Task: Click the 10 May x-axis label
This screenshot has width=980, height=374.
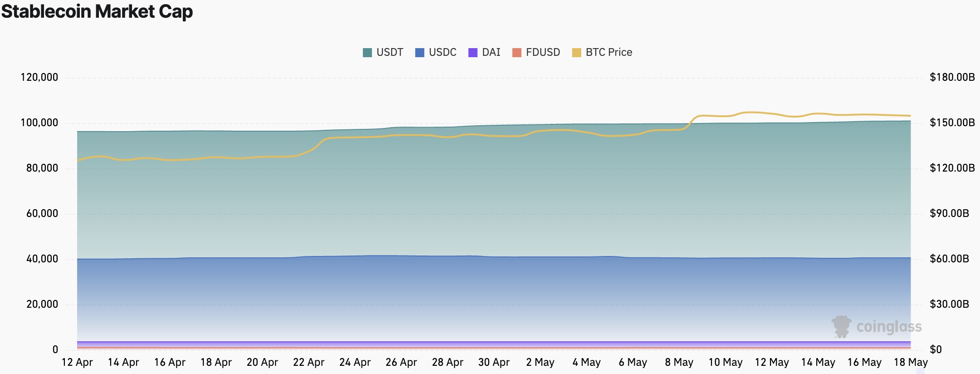Action: pos(725,363)
